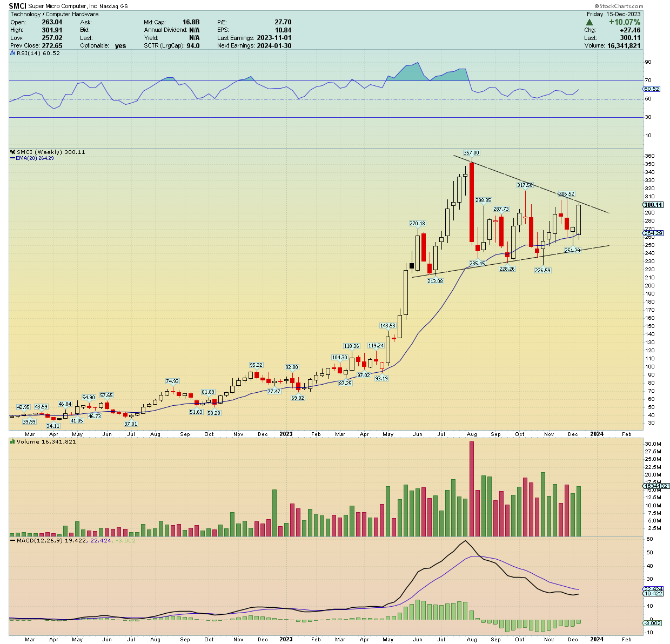
Task: Click the 270.18 price label
Action: click(417, 224)
